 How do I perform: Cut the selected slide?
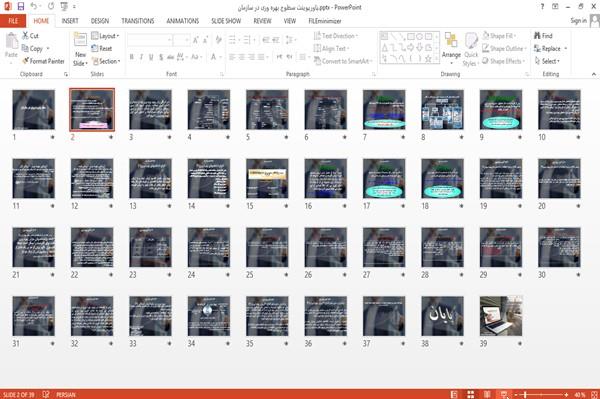pyautogui.click(x=30, y=36)
